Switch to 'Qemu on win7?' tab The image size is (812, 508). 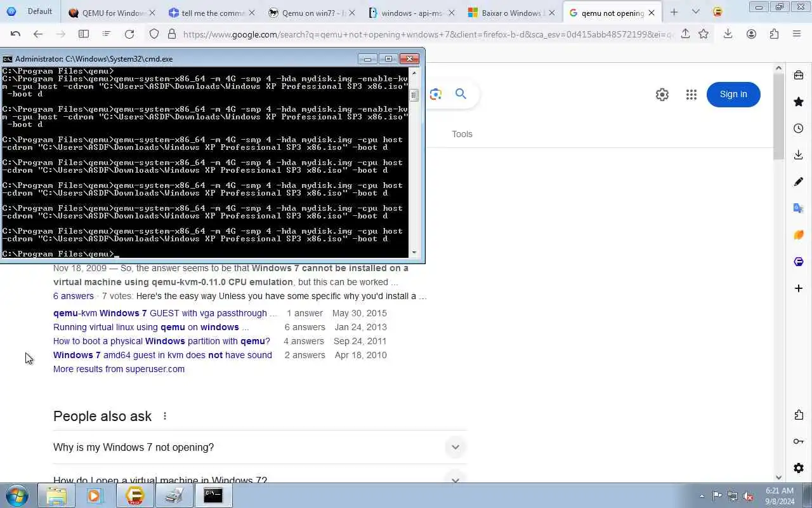[x=311, y=13]
